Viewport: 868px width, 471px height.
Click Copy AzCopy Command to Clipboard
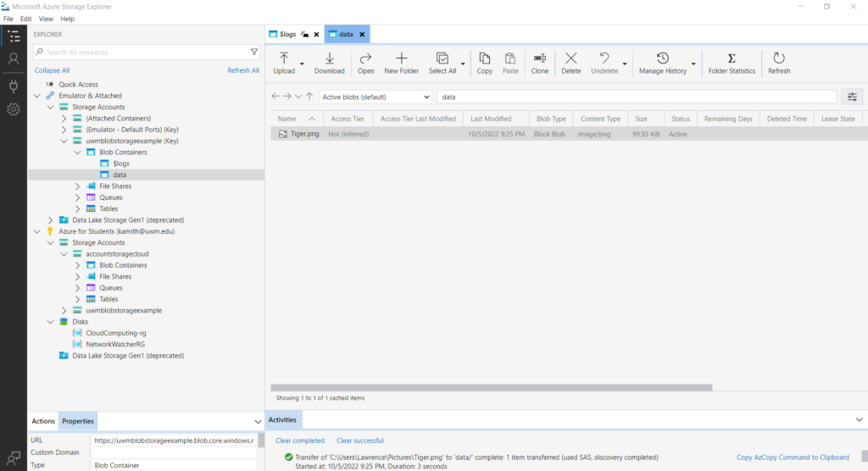pos(793,457)
